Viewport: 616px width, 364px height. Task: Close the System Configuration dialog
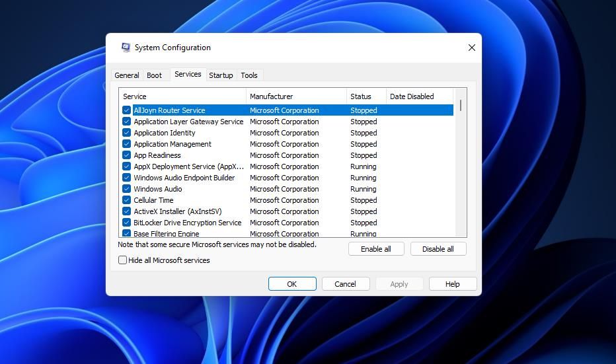[x=471, y=48]
